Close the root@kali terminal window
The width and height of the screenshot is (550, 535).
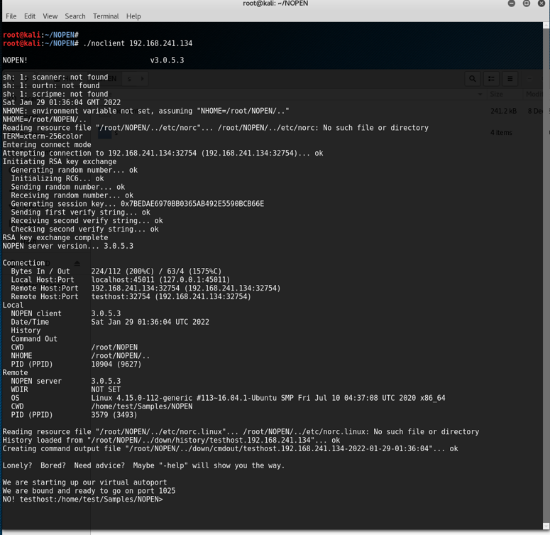point(542,4)
